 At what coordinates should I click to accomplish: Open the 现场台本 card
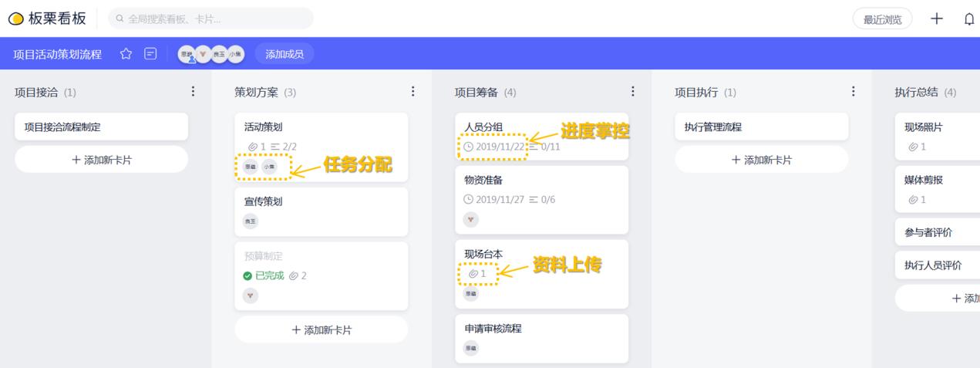(541, 274)
